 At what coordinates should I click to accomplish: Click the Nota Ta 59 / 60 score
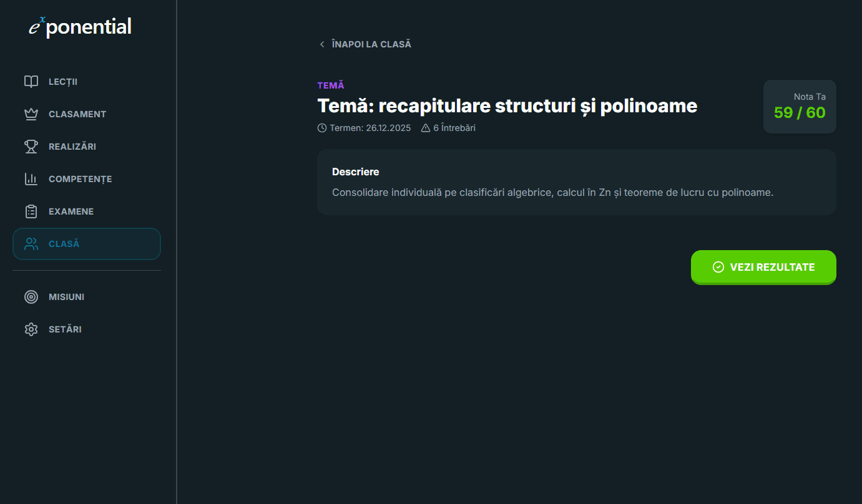(x=800, y=107)
